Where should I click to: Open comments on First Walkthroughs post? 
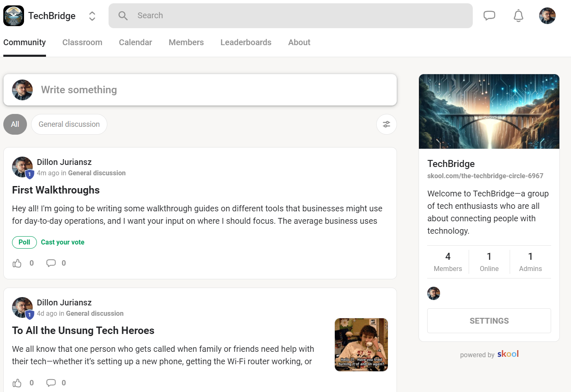[x=51, y=263]
